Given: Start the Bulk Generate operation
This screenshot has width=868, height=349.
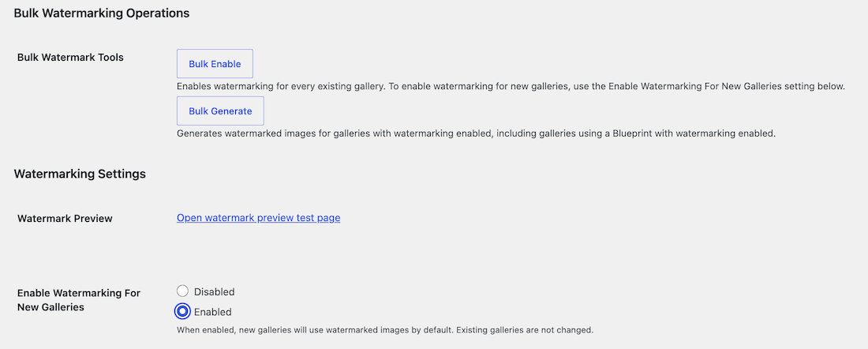Looking at the screenshot, I should (x=220, y=111).
